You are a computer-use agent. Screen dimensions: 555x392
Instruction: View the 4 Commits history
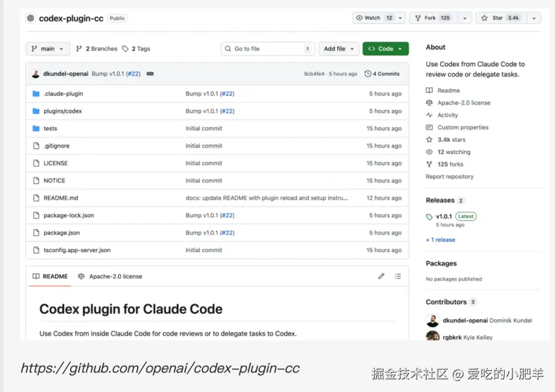click(382, 73)
